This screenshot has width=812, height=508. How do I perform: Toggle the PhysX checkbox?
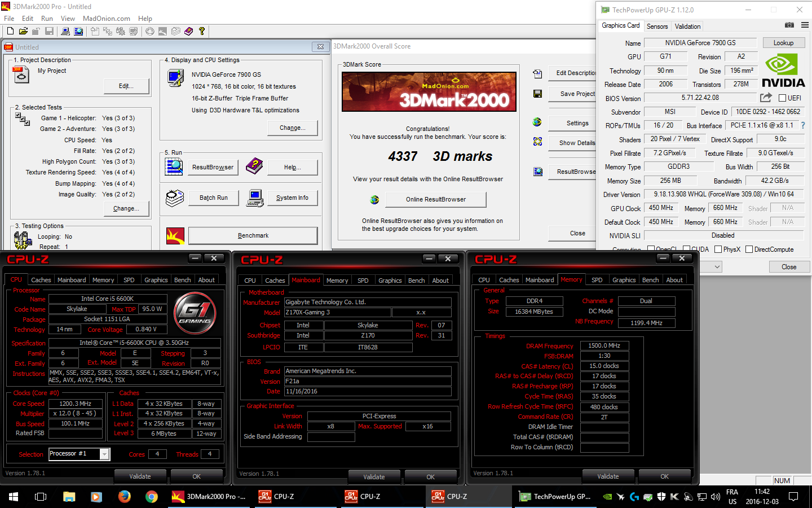(718, 249)
